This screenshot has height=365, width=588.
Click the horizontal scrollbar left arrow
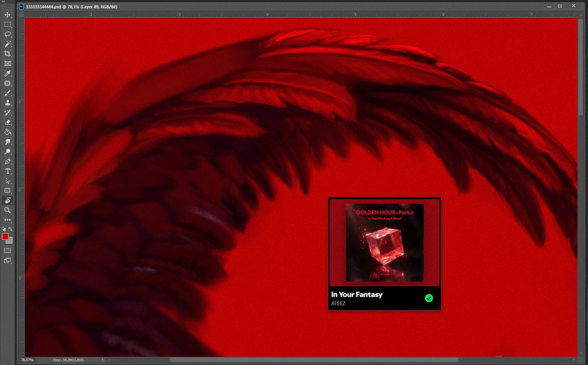coord(109,360)
